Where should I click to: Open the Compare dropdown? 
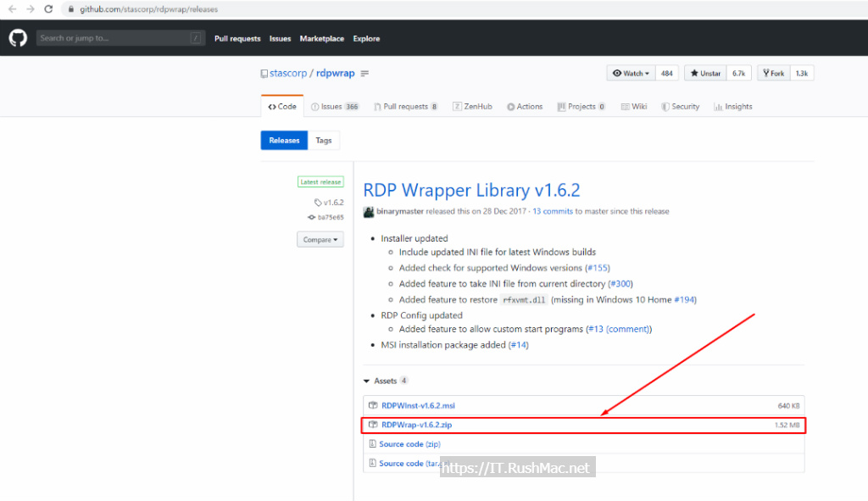coord(320,240)
